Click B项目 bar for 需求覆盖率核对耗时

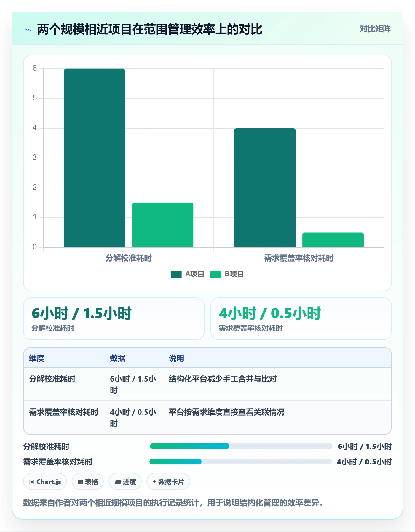tap(333, 240)
